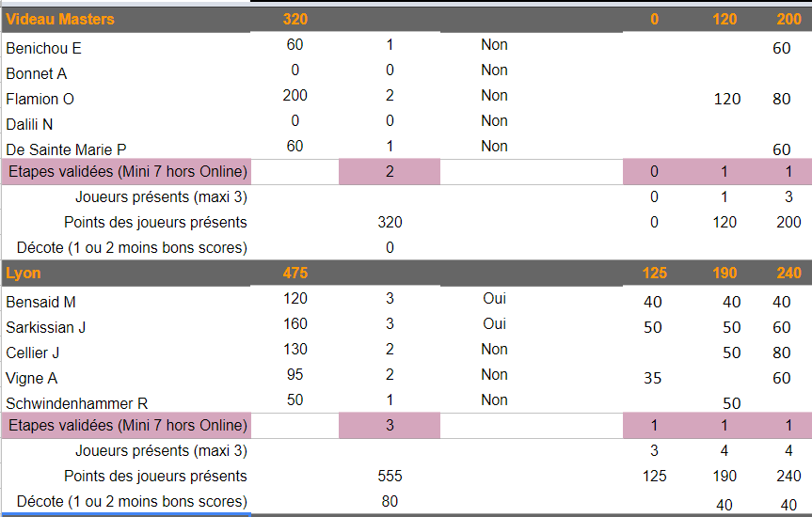Select Schwindenhammer R player cell
812x517 pixels.
126,403
